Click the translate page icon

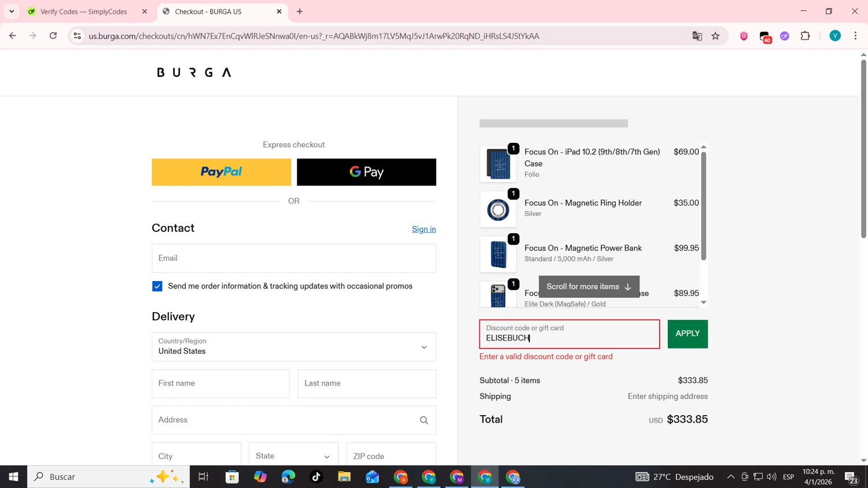(697, 36)
